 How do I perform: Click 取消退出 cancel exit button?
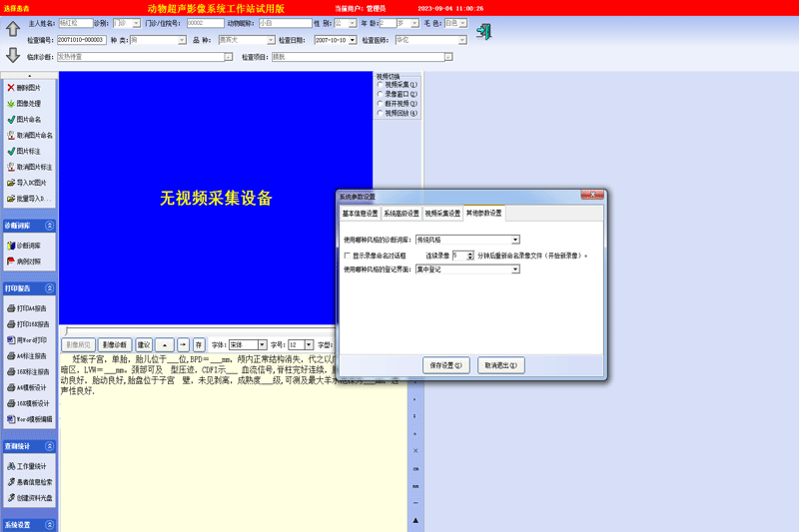[501, 365]
